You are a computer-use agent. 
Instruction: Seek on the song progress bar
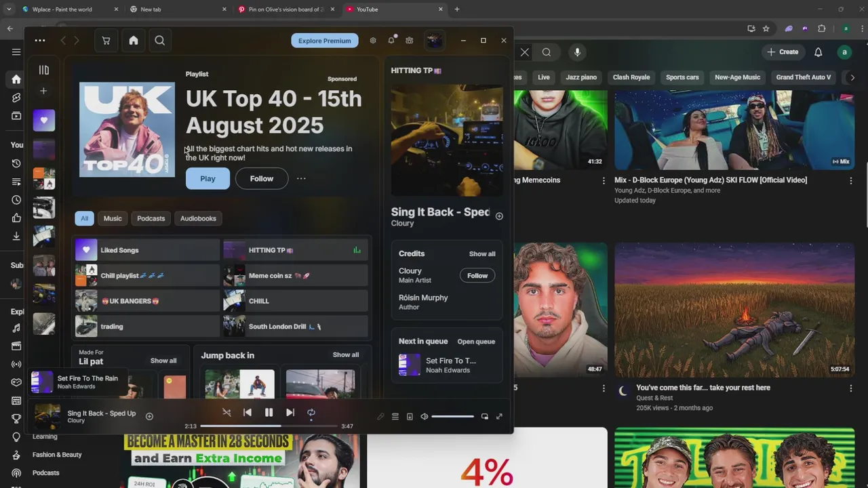click(269, 426)
